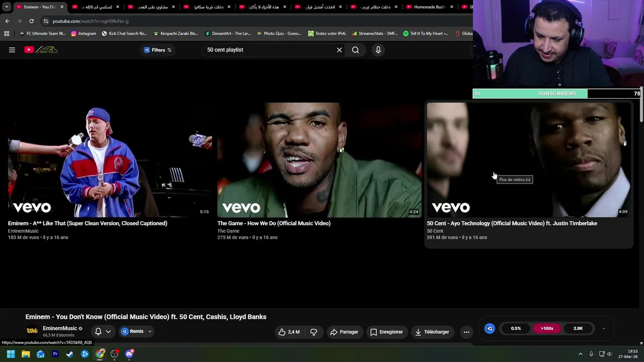Open the Kenpachi Zaraki Ble... bookmark

pyautogui.click(x=176, y=34)
